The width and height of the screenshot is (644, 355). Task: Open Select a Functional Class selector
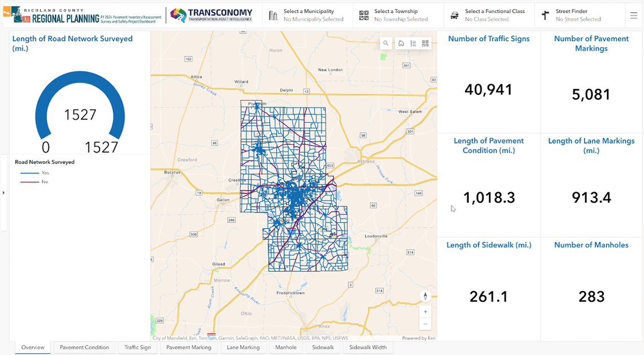[x=489, y=15]
